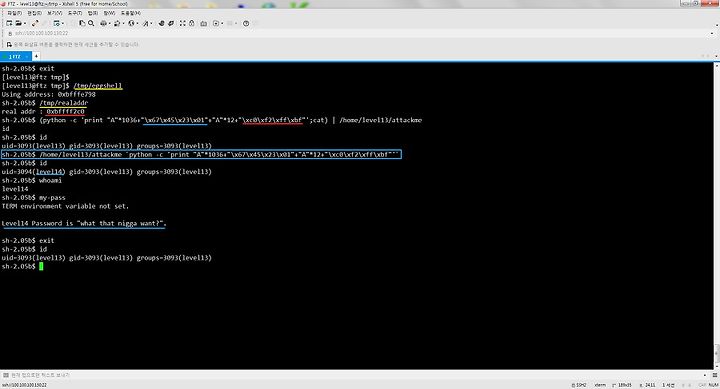Click 'xterm' in the status bar

600,385
